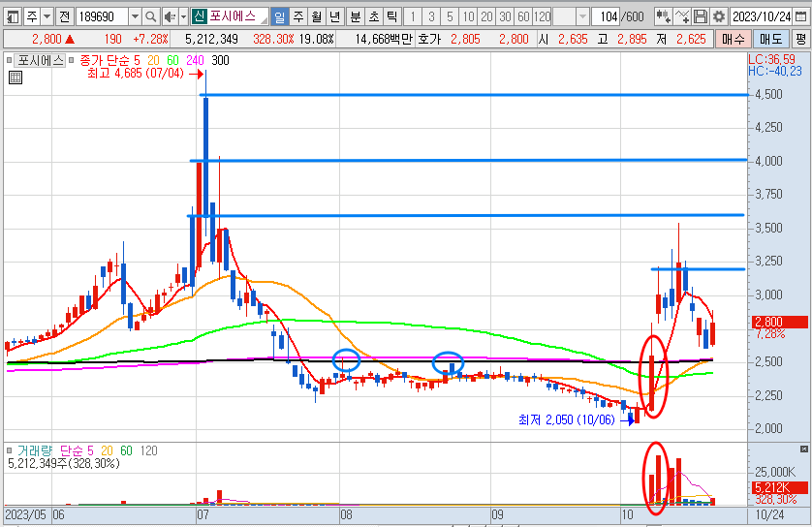Click the 시 2,635 open price value

(x=573, y=39)
